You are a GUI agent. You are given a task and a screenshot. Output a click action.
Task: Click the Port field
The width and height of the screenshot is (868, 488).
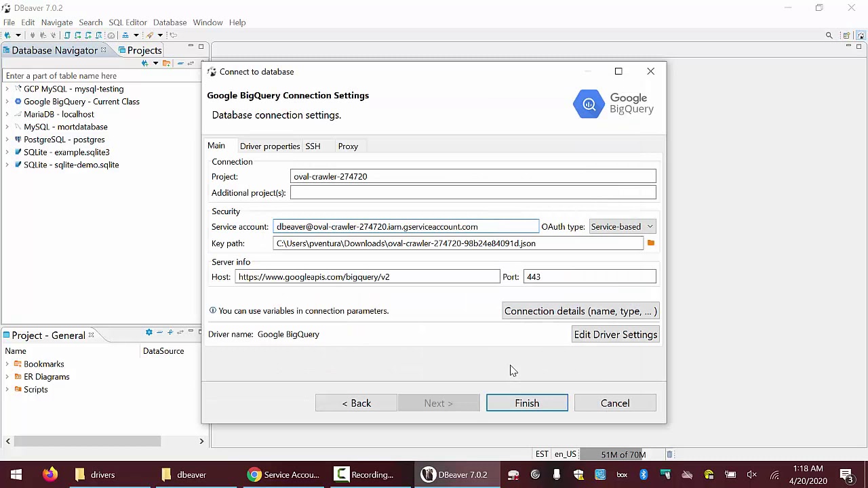tap(590, 277)
